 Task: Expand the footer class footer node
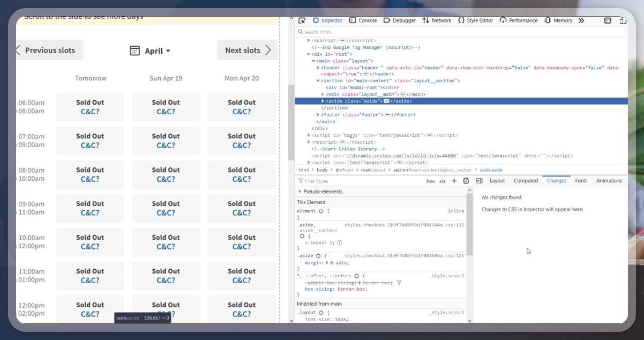click(x=318, y=115)
